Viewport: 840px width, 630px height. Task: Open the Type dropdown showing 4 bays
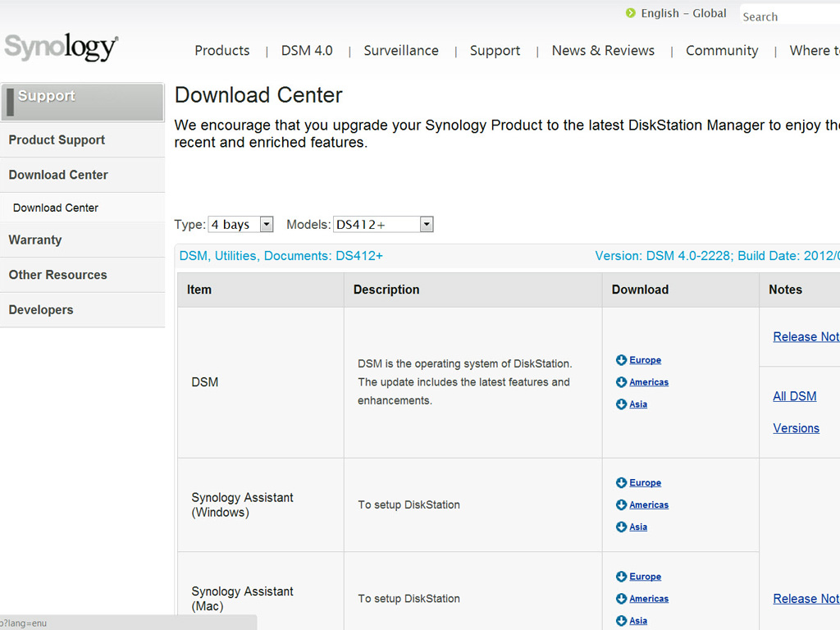pyautogui.click(x=240, y=224)
